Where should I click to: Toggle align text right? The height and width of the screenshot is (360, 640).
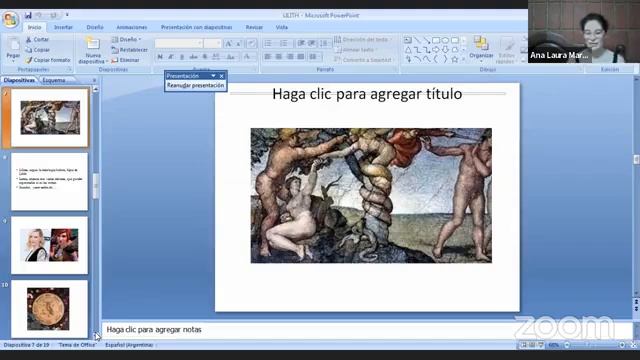[290, 57]
